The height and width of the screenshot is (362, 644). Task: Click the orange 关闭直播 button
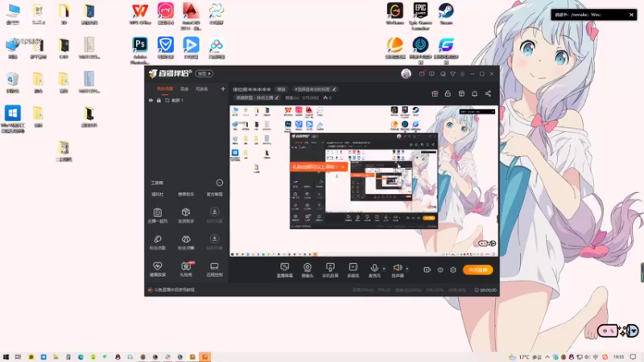point(478,269)
